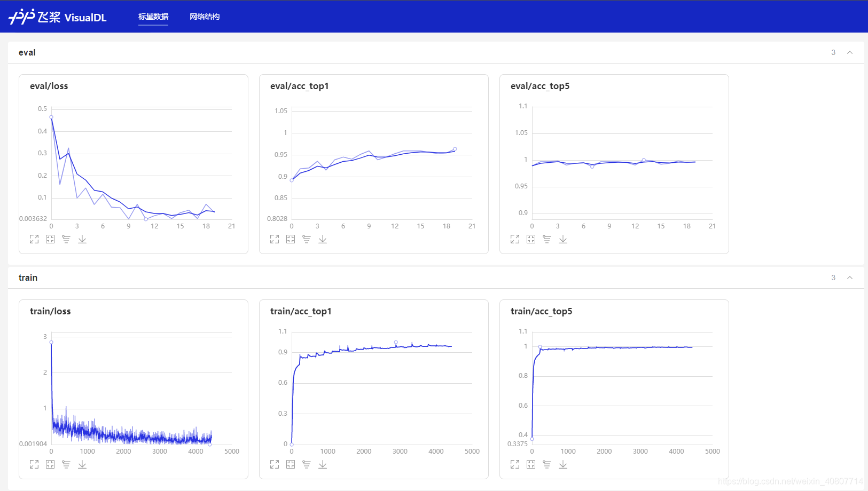Screen dimensions: 868x491
Task: Download the eval/acc_top1 chart data
Action: 323,239
